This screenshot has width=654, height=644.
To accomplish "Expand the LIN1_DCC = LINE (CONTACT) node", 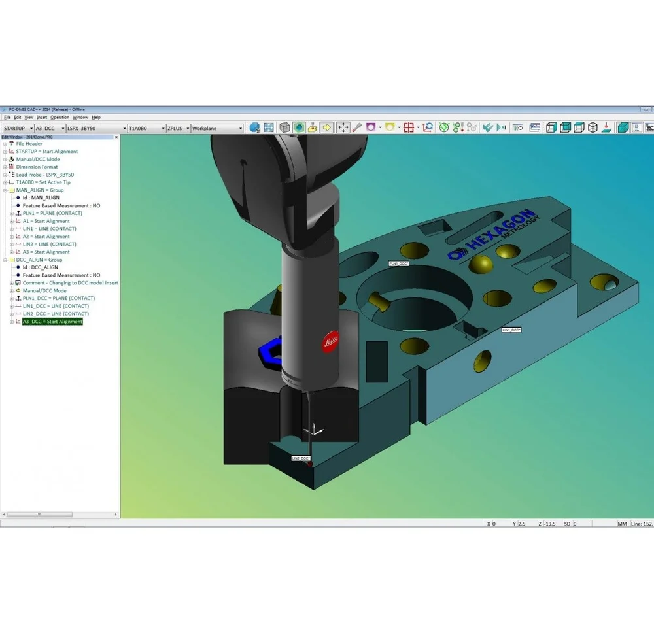I will click(12, 306).
